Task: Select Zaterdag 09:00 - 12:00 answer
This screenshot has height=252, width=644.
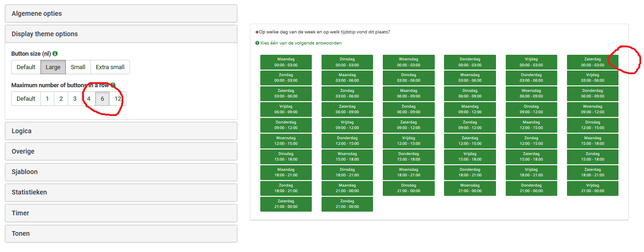Action: pyautogui.click(x=409, y=125)
